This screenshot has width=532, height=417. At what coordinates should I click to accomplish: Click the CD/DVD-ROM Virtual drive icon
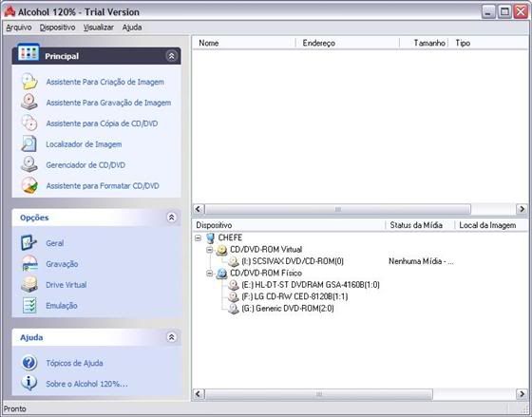point(221,250)
